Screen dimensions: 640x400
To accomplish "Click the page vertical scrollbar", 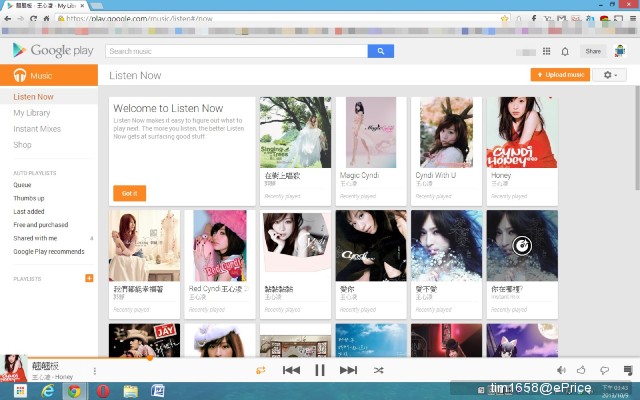I will [x=637, y=138].
